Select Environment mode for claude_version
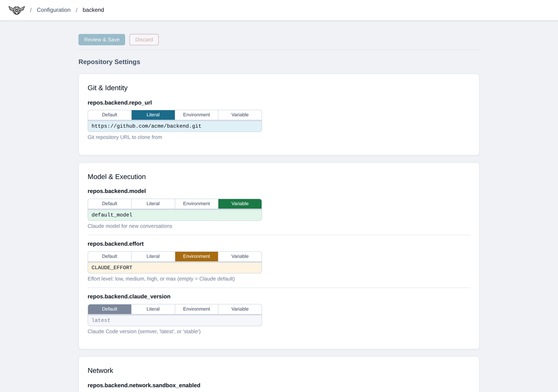558x392 pixels. click(196, 309)
